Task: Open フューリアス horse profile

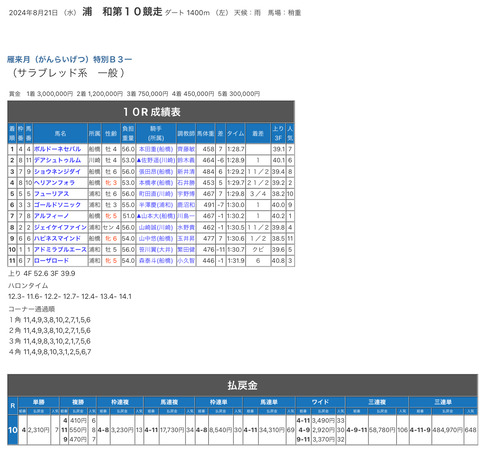Action: [x=51, y=194]
